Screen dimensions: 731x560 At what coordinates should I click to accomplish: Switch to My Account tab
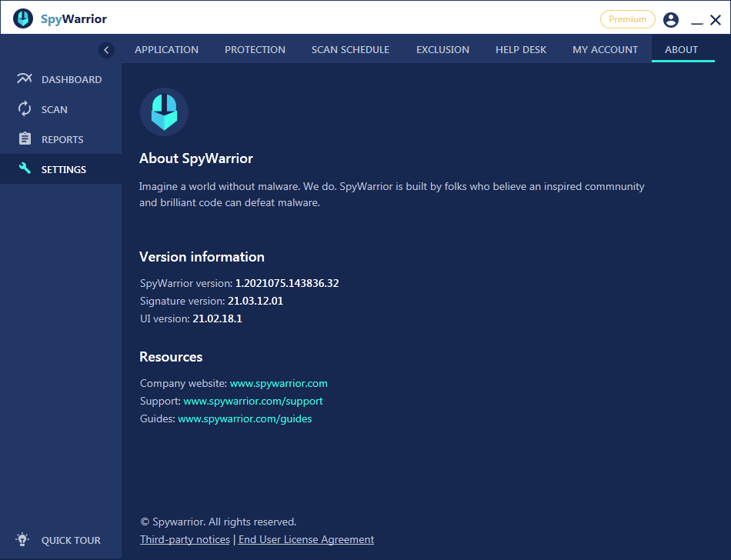605,49
